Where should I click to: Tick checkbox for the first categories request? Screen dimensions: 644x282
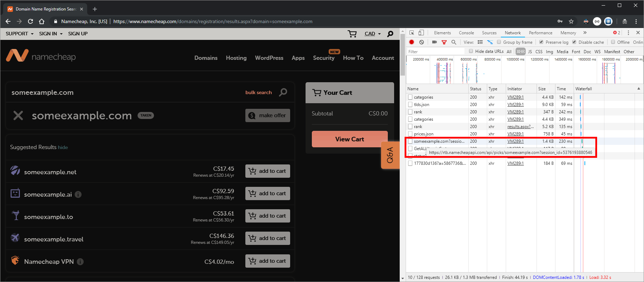click(x=410, y=97)
